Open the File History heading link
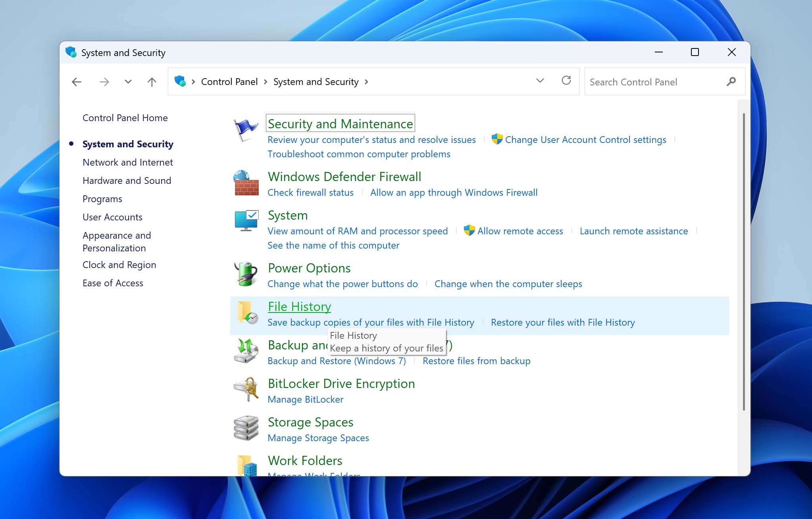Image resolution: width=812 pixels, height=519 pixels. click(x=299, y=307)
